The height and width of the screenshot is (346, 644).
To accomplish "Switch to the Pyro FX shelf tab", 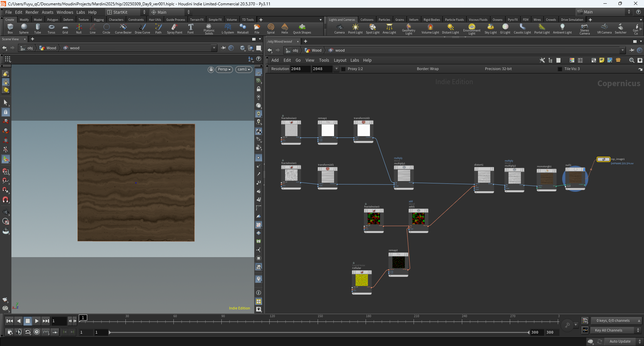I will (x=513, y=19).
